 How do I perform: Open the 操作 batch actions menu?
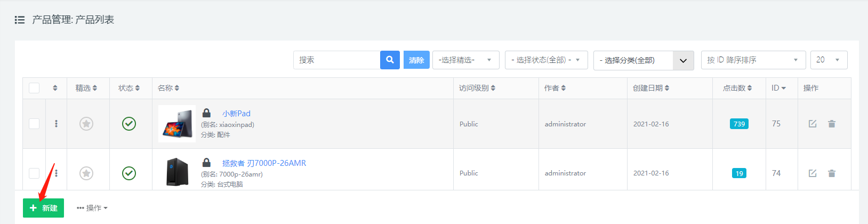tap(92, 208)
